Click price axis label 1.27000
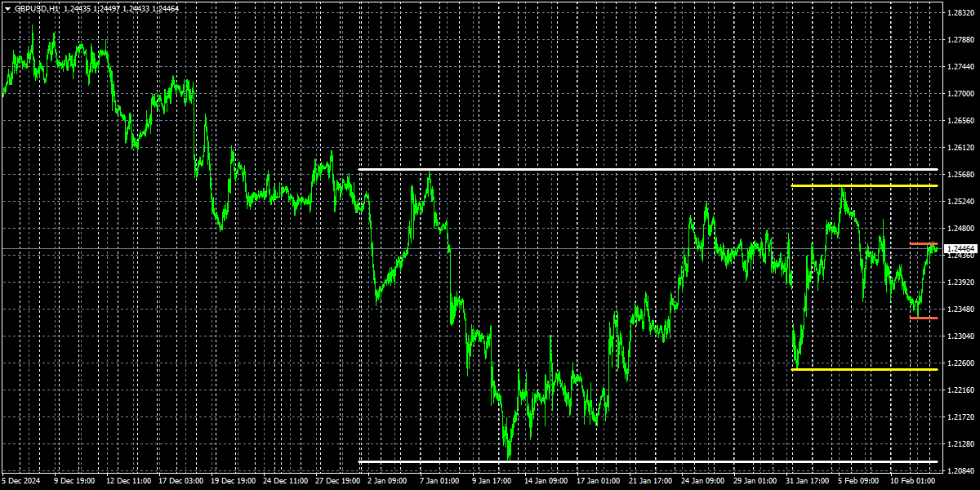Screen dimensions: 980x490 (960, 94)
